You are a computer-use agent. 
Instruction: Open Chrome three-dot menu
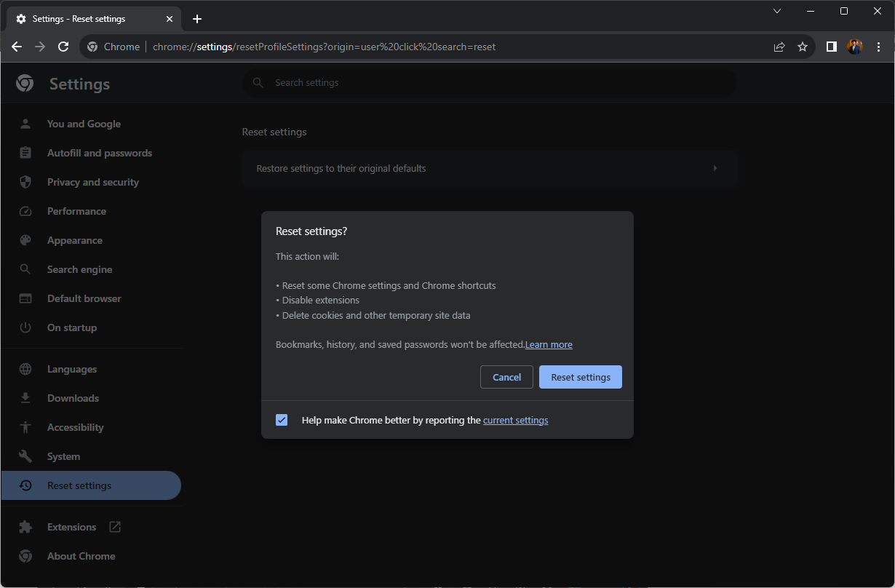(x=879, y=47)
